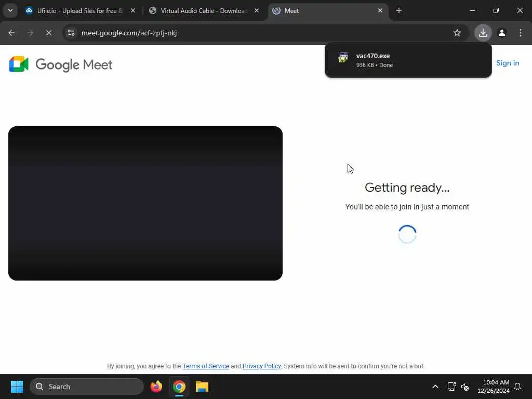Open the Privacy Policy link

pos(262,366)
